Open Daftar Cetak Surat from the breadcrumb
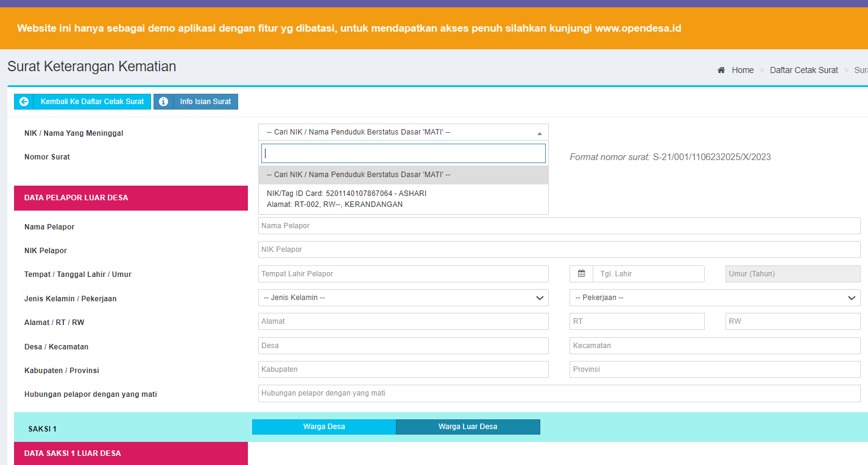Viewport: 868px width, 465px height. click(x=804, y=70)
